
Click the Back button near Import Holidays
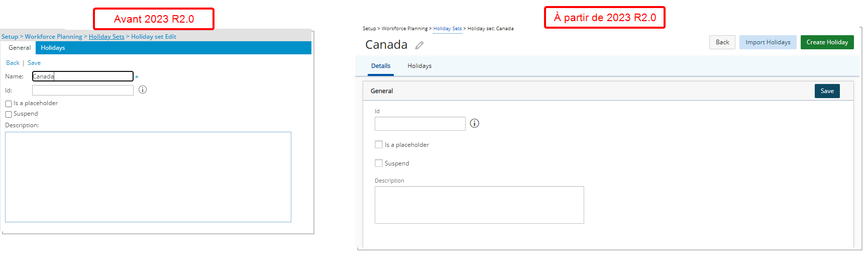722,42
